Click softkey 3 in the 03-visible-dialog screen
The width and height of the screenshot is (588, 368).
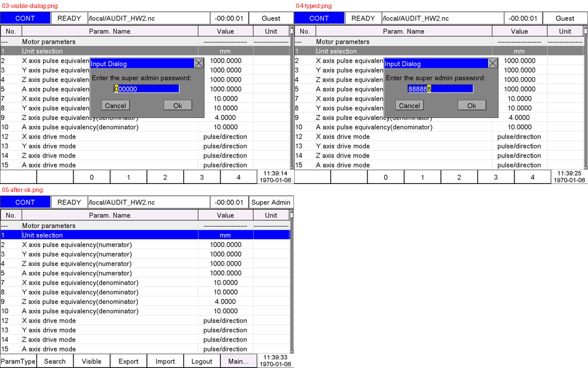pos(202,177)
